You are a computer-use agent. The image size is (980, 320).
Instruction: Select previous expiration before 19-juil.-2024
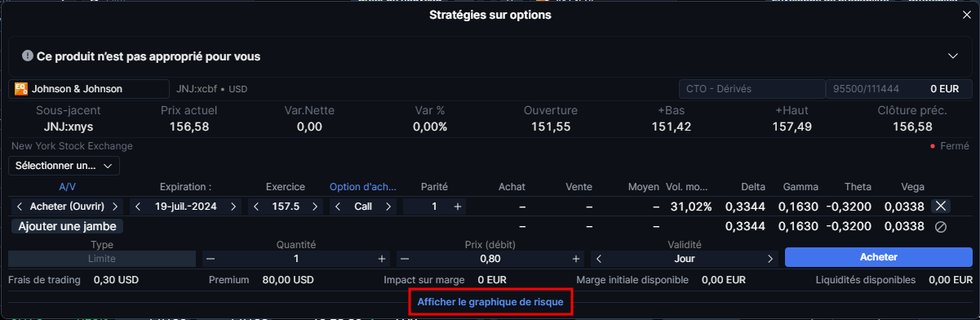[x=138, y=207]
